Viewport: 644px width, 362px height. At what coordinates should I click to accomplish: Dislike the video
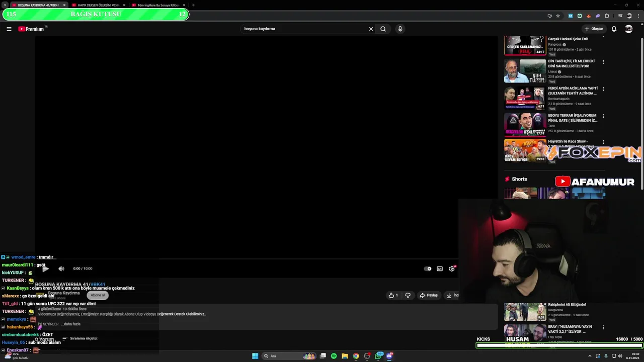click(x=408, y=295)
